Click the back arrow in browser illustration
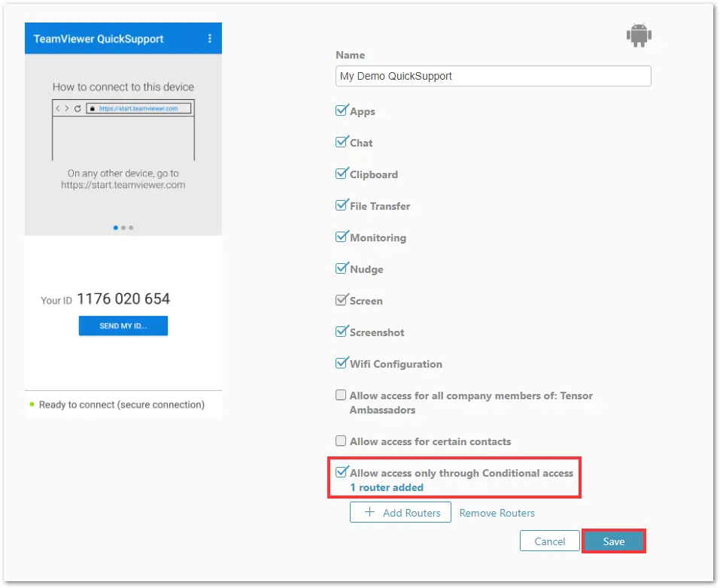720x588 pixels. pyautogui.click(x=57, y=109)
